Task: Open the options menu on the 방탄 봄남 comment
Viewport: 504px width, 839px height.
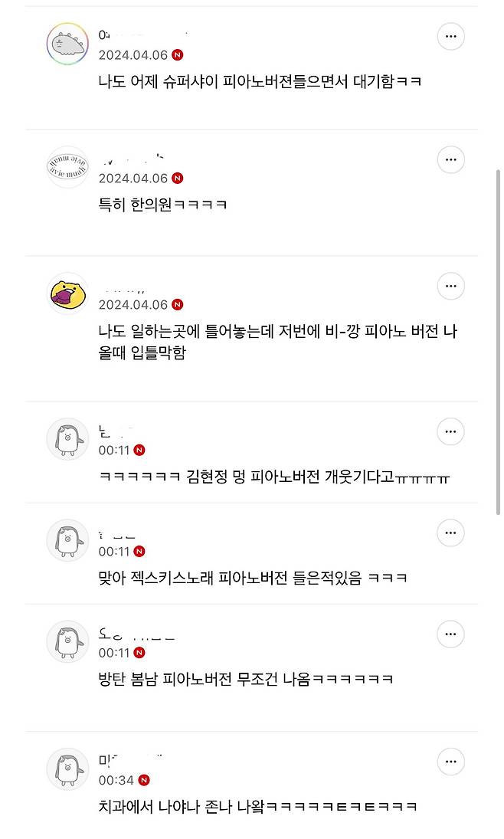Action: pyautogui.click(x=450, y=634)
